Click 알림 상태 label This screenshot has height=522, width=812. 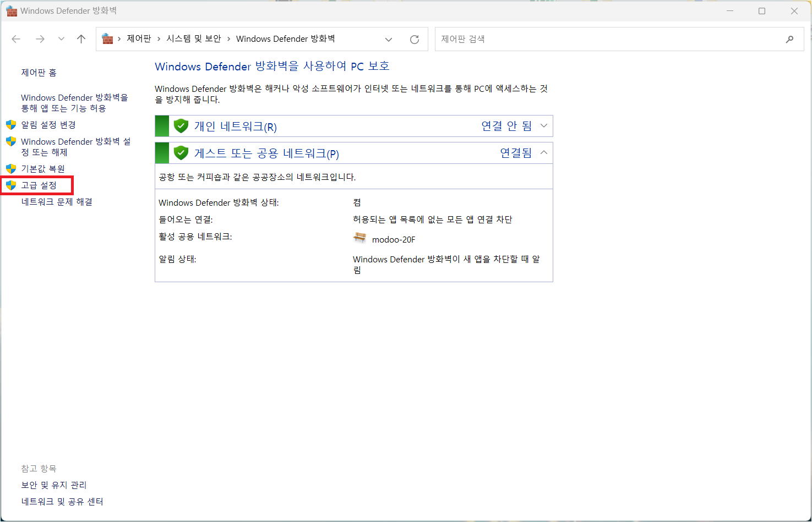point(177,259)
